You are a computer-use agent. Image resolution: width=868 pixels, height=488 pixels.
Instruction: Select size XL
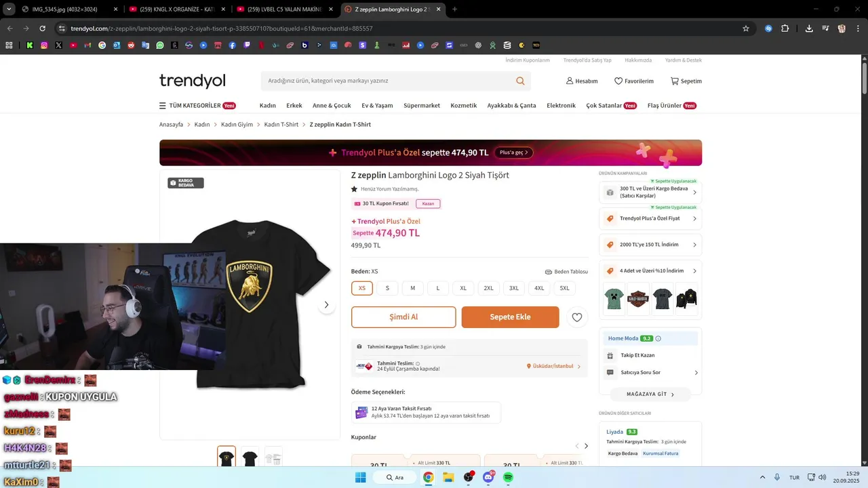[x=463, y=288]
